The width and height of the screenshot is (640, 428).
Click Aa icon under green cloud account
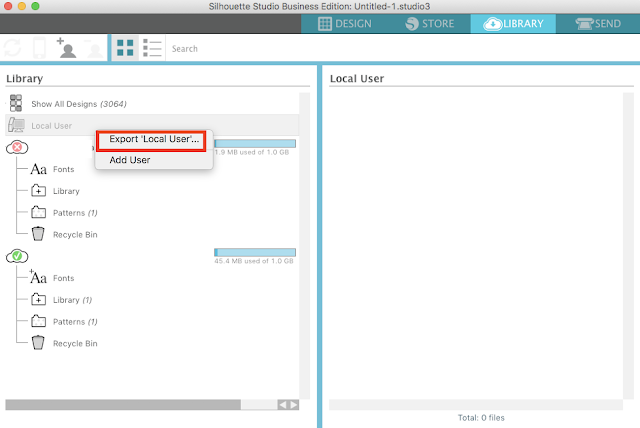(38, 277)
